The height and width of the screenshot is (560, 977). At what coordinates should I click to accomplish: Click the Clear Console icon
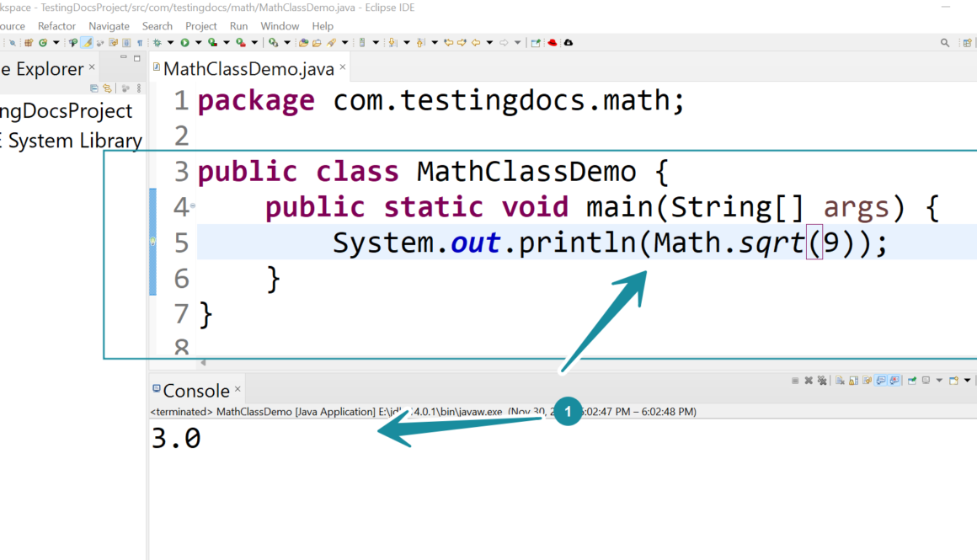pyautogui.click(x=841, y=381)
